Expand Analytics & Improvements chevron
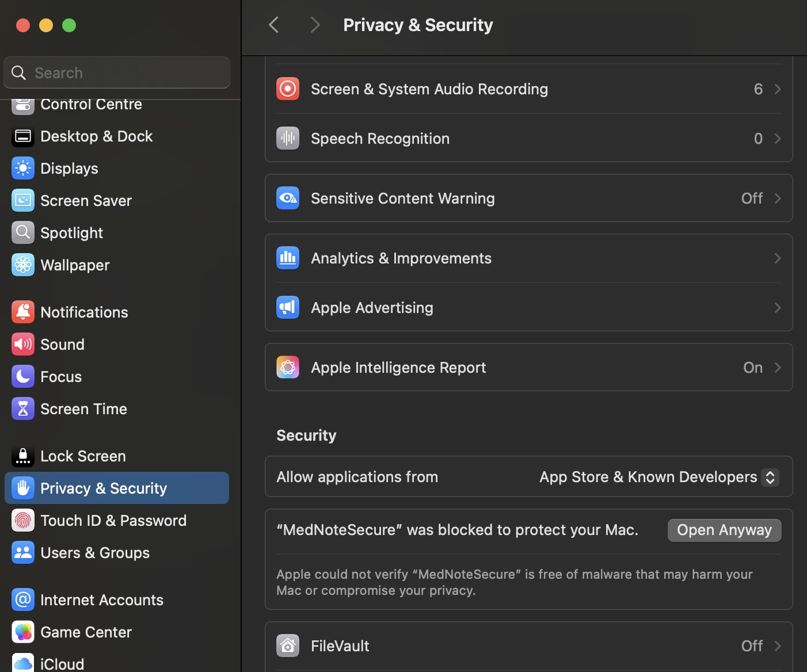807x672 pixels. (778, 258)
